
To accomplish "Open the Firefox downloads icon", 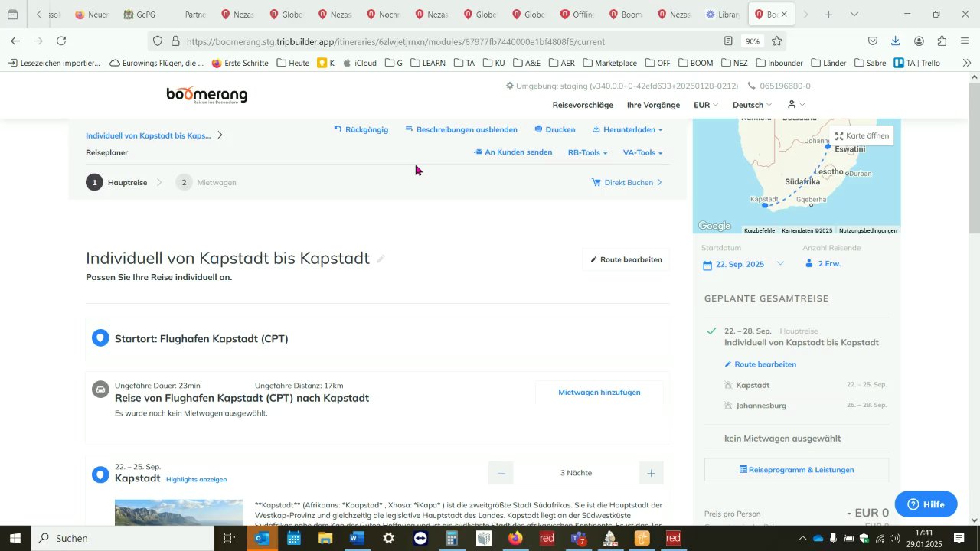I will click(896, 41).
